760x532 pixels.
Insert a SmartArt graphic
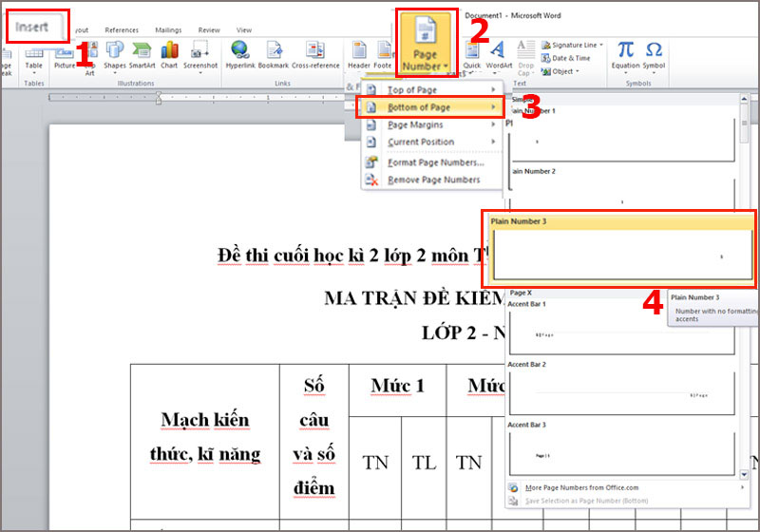[142, 56]
